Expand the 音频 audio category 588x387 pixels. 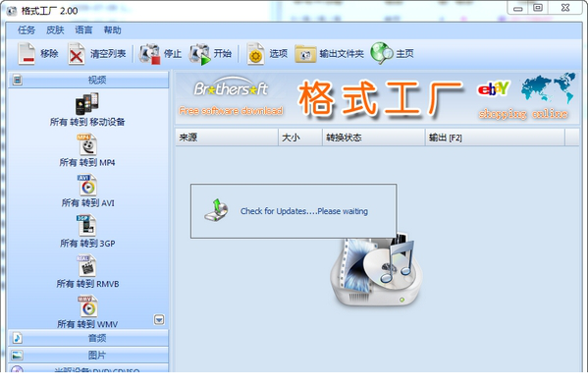click(88, 338)
